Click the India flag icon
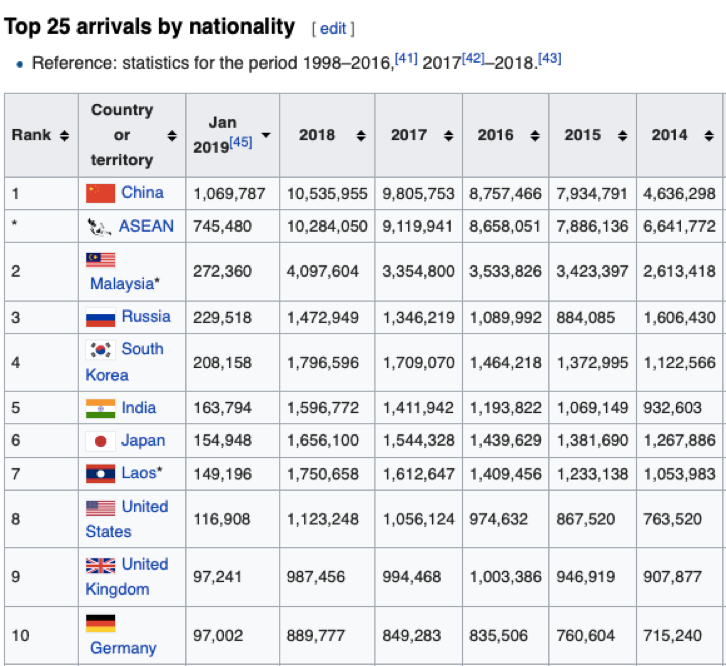The width and height of the screenshot is (726, 666). click(x=100, y=408)
